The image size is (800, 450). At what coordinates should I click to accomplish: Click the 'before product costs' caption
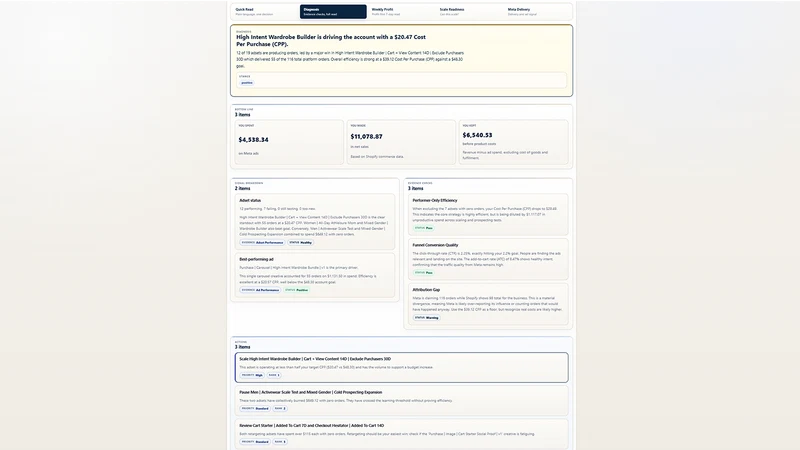click(479, 144)
